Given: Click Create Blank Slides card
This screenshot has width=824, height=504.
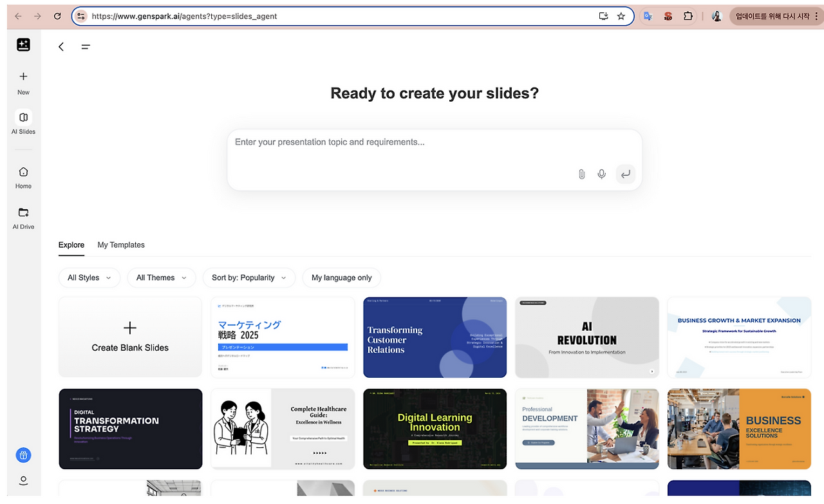Looking at the screenshot, I should pyautogui.click(x=130, y=337).
